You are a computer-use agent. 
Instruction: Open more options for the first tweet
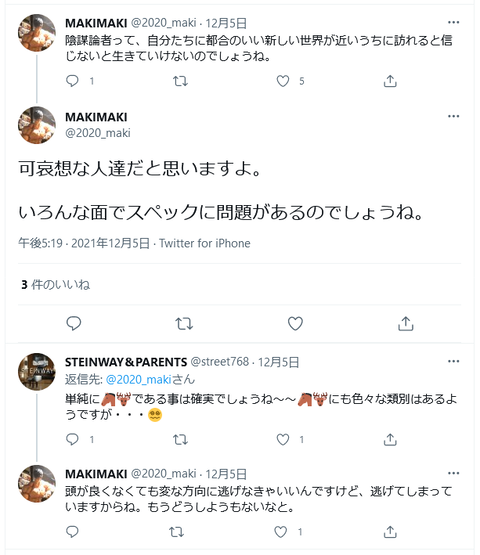pos(453,22)
